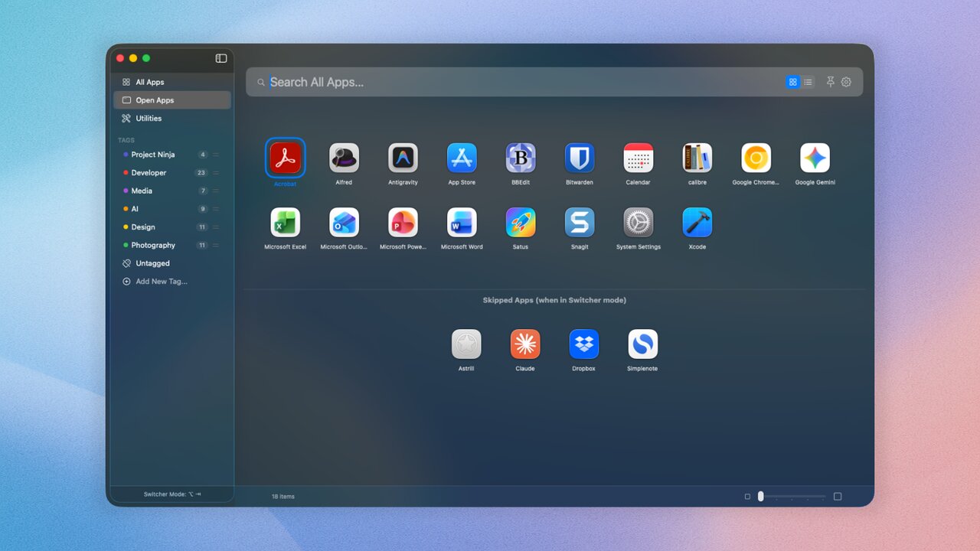Select the Design tag
Viewport: 980px width, 551px height.
[x=172, y=227]
